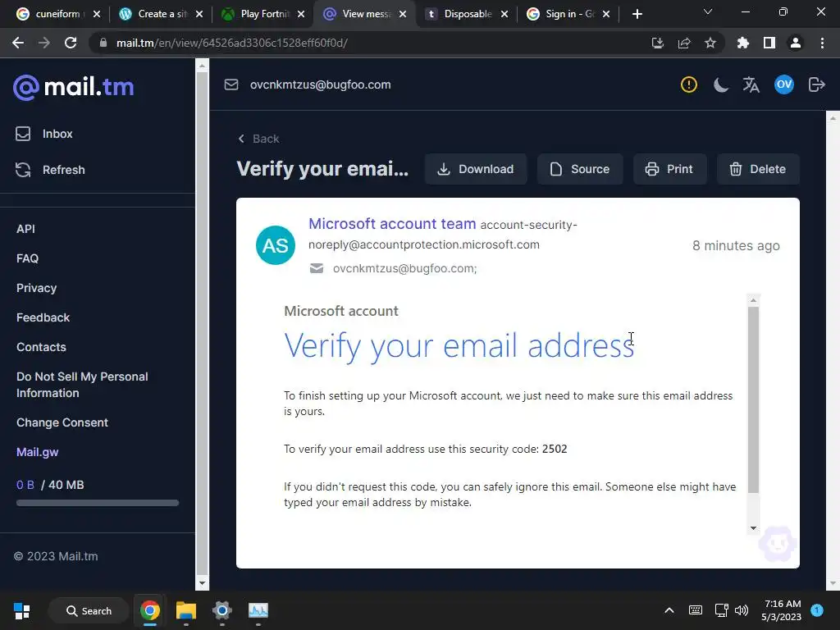Open the Windows Start menu

coord(22,610)
